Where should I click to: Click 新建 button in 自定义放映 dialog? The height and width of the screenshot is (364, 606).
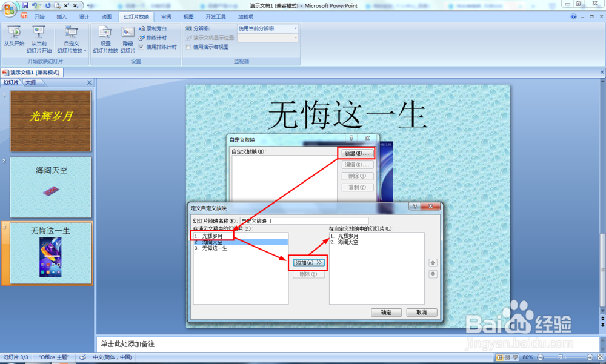pyautogui.click(x=356, y=153)
